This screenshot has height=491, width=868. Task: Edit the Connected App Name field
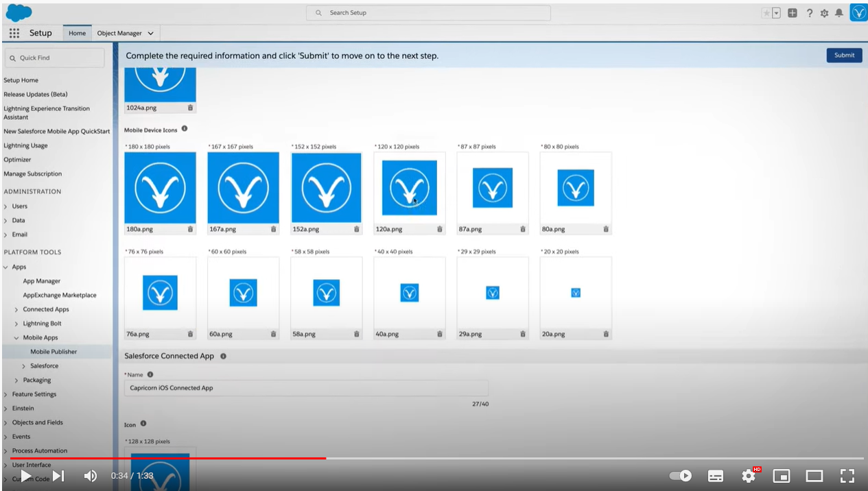point(306,388)
